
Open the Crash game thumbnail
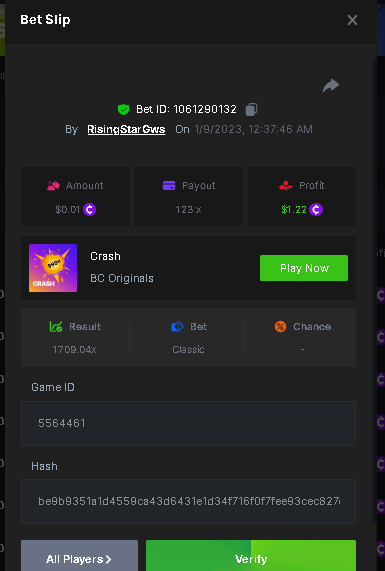(x=53, y=268)
